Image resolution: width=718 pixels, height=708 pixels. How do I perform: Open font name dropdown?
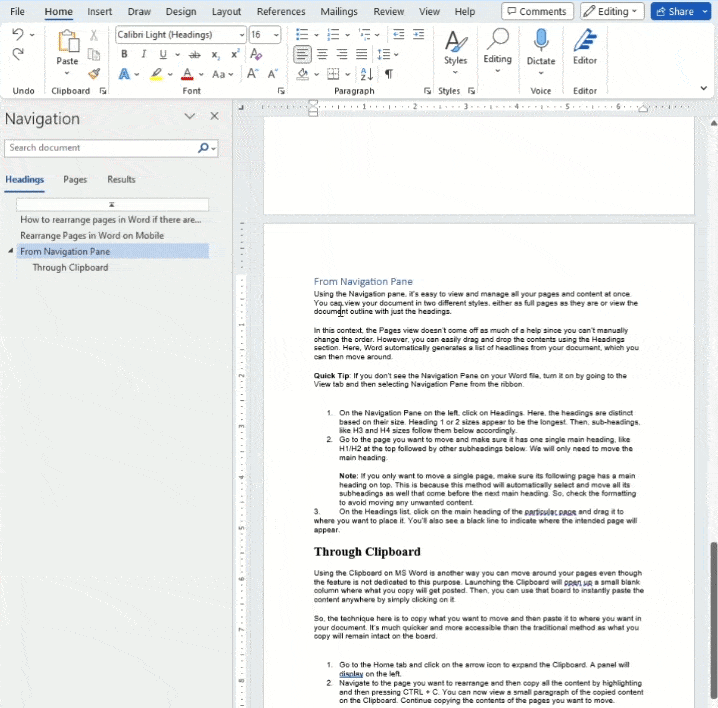241,35
